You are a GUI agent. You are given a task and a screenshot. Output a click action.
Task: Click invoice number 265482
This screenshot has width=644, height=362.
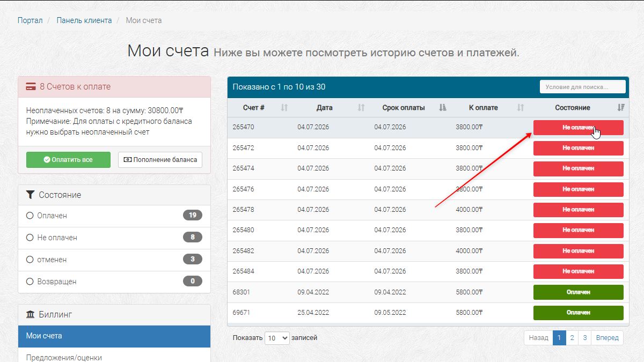coord(244,251)
